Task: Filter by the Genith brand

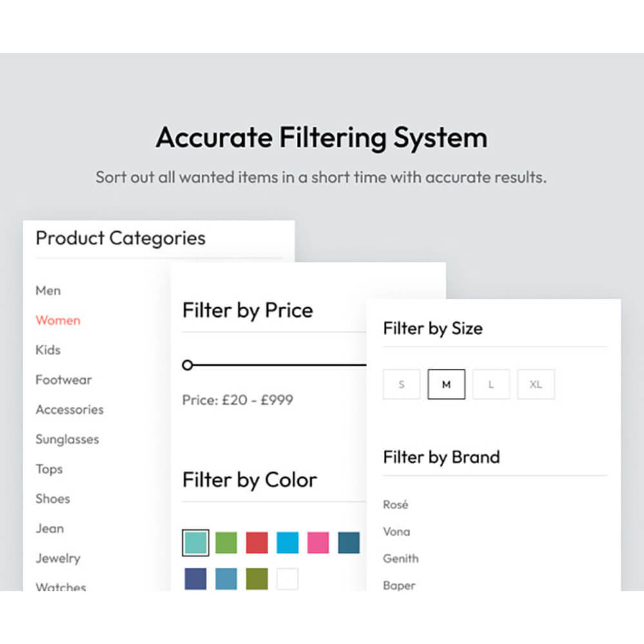Action: click(x=401, y=558)
